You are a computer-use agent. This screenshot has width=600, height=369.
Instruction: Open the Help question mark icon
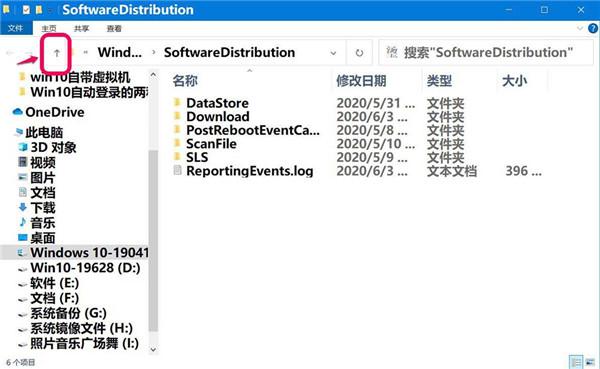pyautogui.click(x=593, y=28)
